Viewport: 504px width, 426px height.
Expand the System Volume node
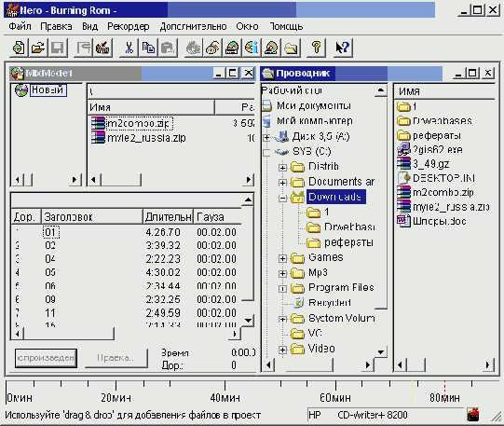(282, 319)
